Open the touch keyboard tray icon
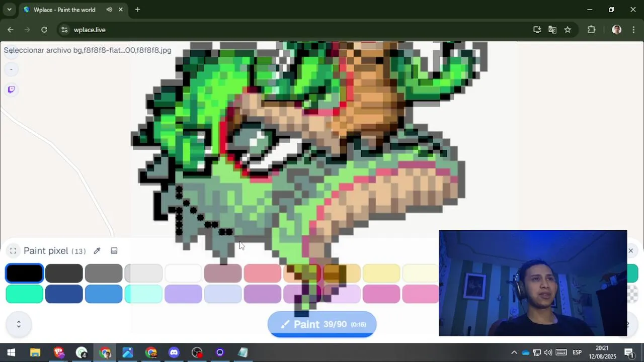Viewport: 644px width, 362px height. click(x=561, y=352)
